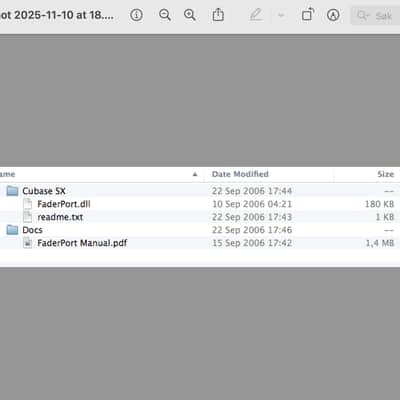Click the zoom in magnifier icon
This screenshot has height=400, width=400.
pos(190,15)
